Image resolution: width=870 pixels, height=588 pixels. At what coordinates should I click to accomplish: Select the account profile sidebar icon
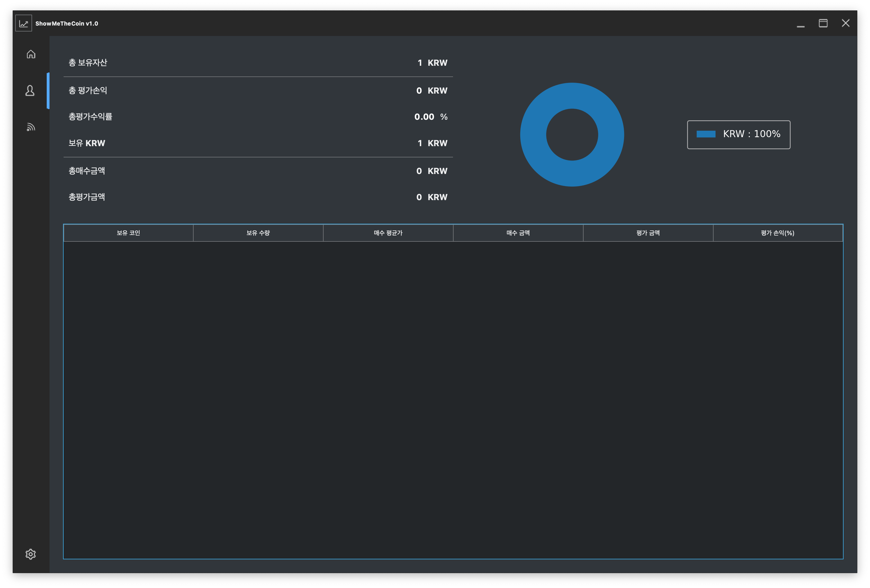tap(30, 91)
